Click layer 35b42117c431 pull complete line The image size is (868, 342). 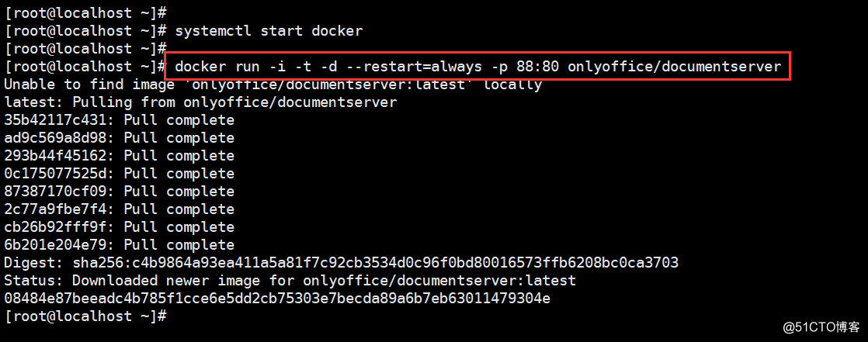pos(119,120)
